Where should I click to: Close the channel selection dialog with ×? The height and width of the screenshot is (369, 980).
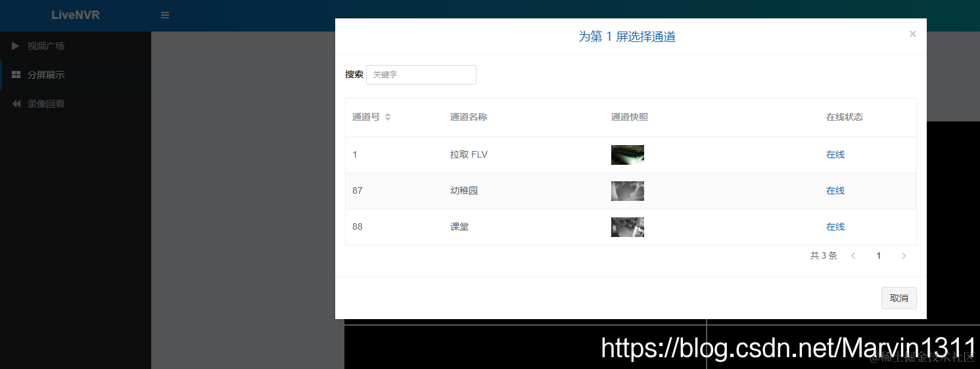(912, 34)
